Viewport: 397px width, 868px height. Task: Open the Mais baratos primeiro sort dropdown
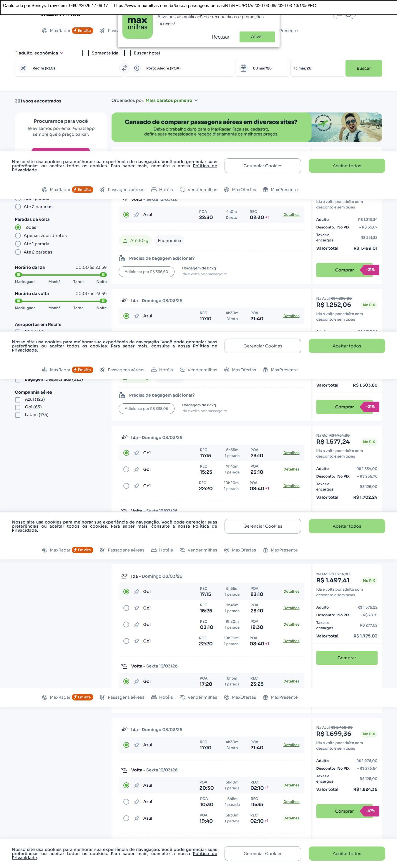point(171,100)
